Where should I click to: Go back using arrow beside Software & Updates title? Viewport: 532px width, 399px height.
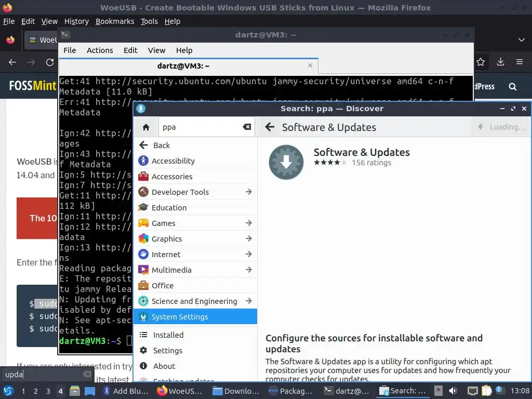[270, 127]
